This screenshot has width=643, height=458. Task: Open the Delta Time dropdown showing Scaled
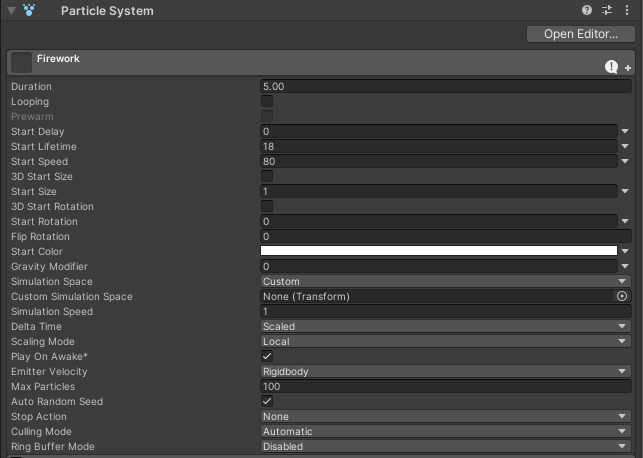(x=446, y=326)
